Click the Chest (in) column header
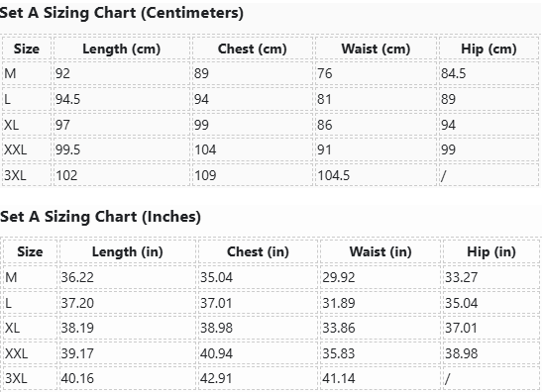Viewport: 543px width, 392px height. tap(258, 251)
